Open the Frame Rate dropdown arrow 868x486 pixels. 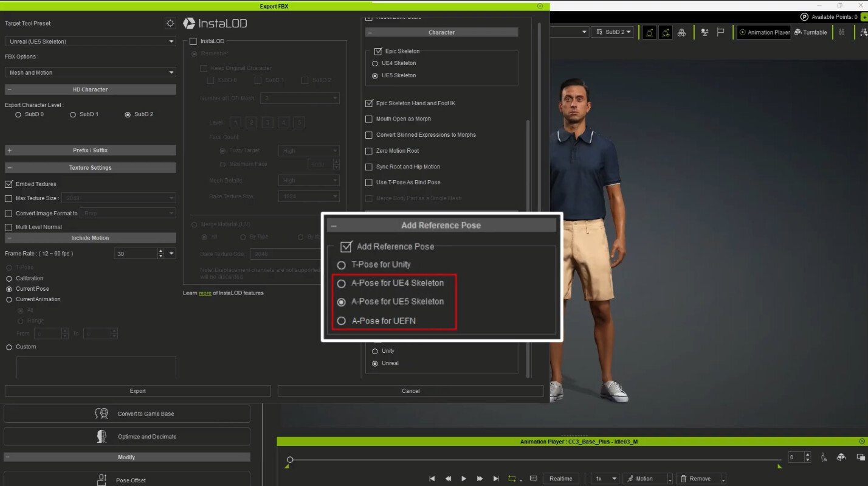tap(171, 254)
